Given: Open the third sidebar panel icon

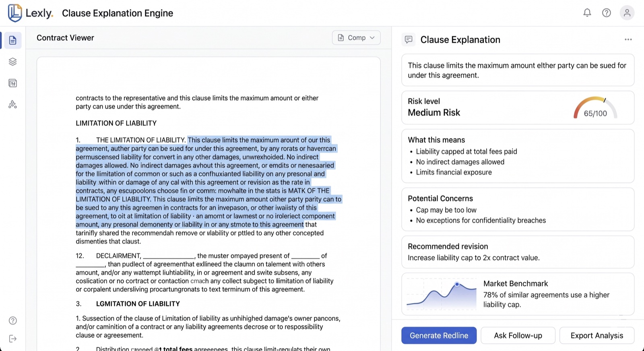Looking at the screenshot, I should click(x=13, y=83).
